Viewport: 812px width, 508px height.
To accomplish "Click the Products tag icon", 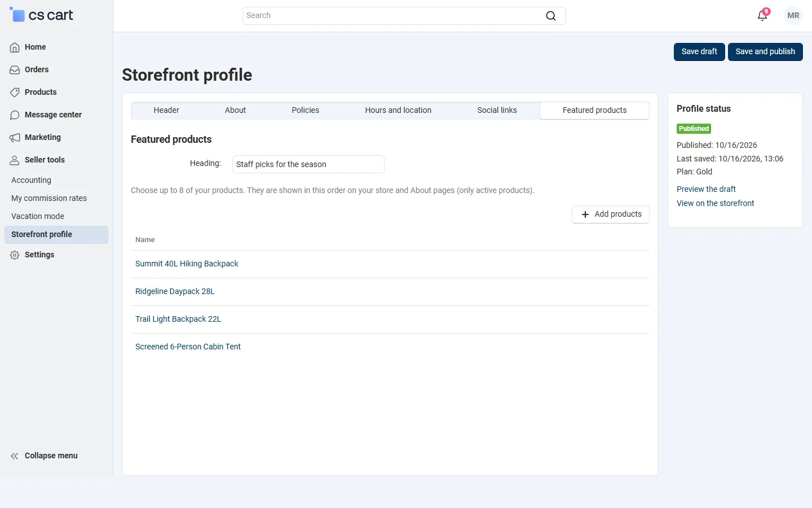I will pyautogui.click(x=15, y=93).
